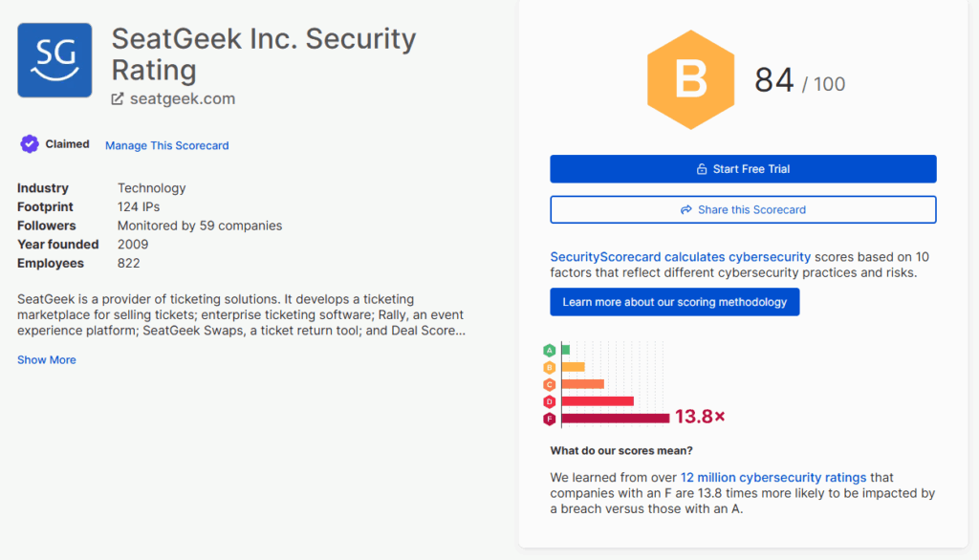This screenshot has width=979, height=560.
Task: Click the D grade badge in the chart
Action: click(549, 401)
